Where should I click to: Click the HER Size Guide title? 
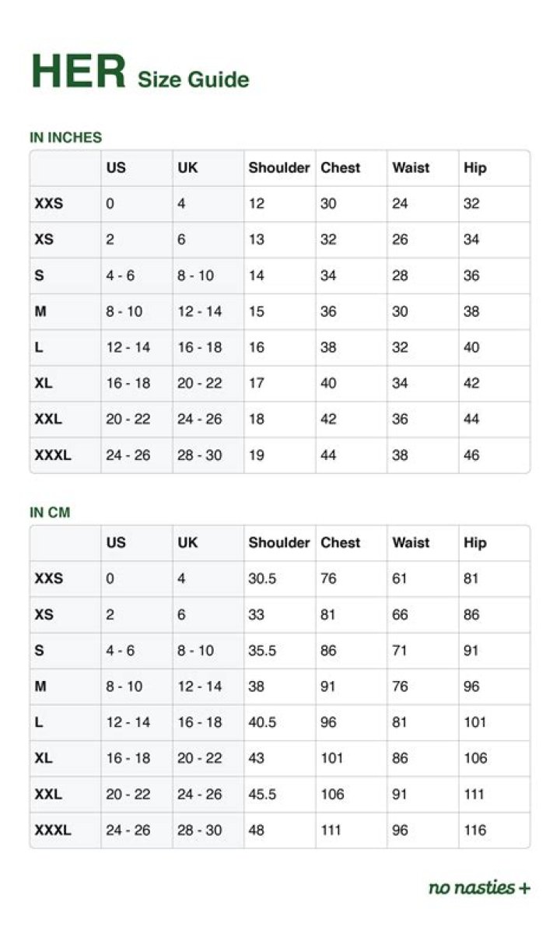point(140,73)
